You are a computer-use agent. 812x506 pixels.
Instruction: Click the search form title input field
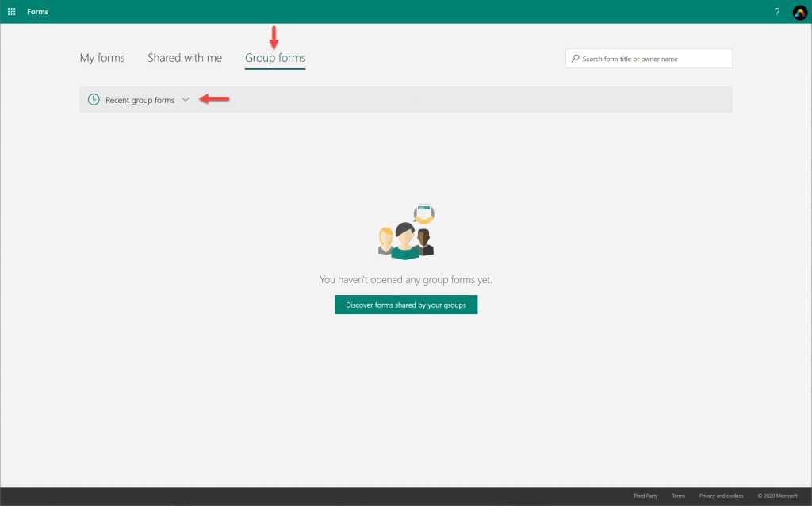pos(649,59)
